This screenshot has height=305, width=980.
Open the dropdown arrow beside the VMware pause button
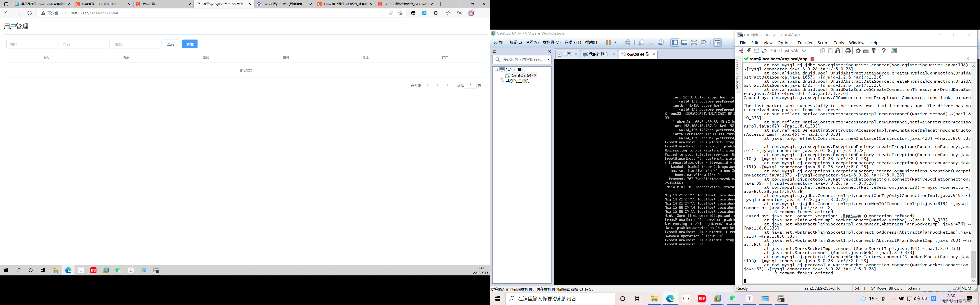pyautogui.click(x=615, y=43)
